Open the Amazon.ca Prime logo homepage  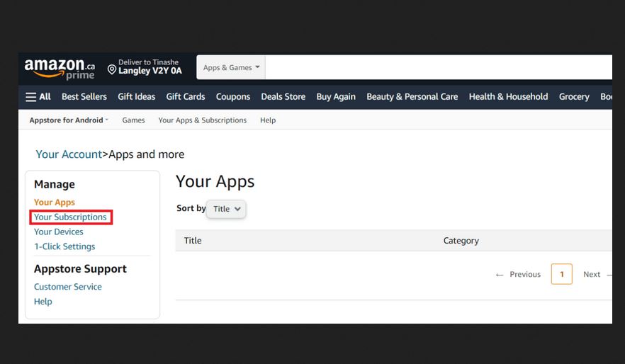(x=60, y=69)
